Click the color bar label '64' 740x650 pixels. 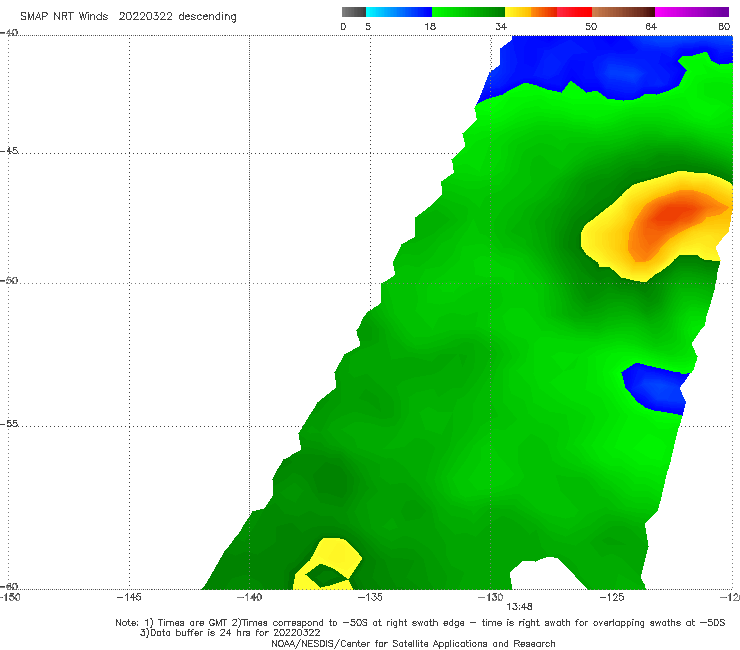pos(651,26)
